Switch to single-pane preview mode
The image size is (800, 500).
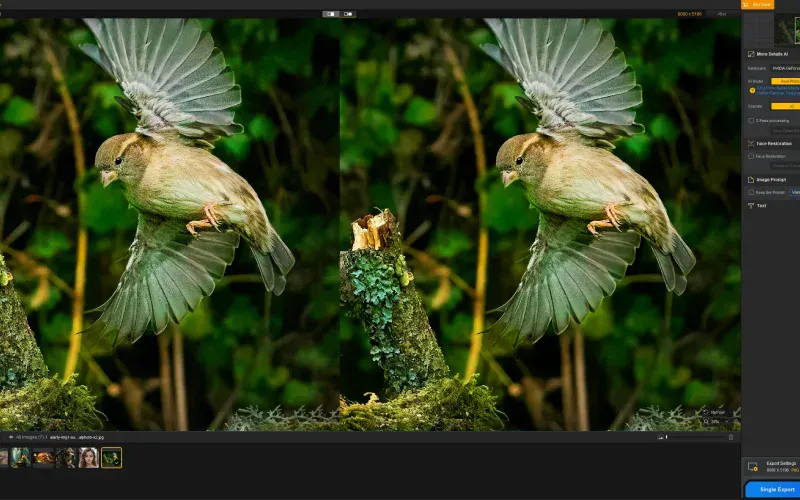coord(331,14)
